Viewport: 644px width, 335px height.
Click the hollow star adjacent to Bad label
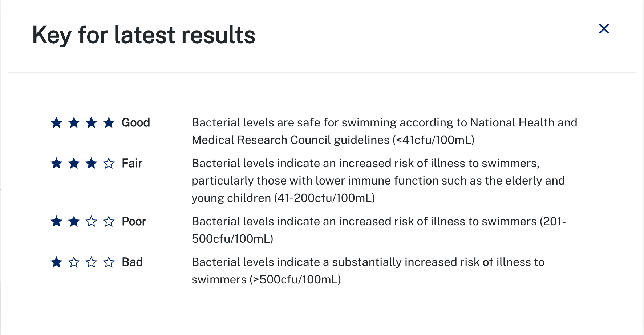(109, 262)
